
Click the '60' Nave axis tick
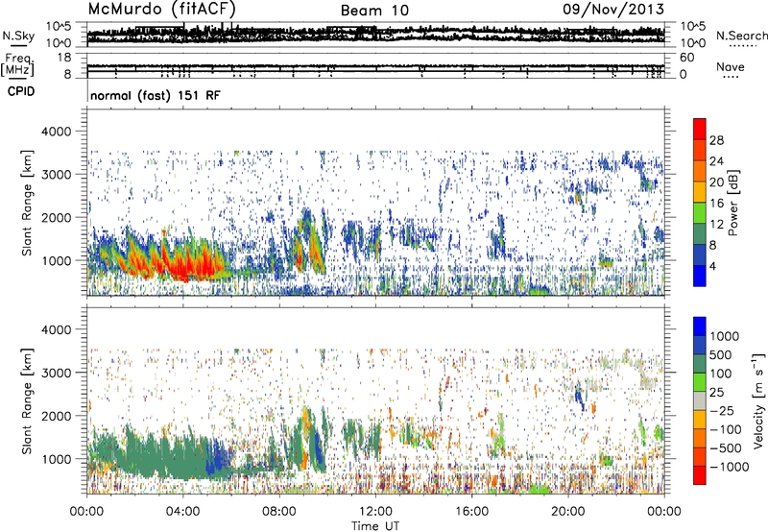click(686, 58)
